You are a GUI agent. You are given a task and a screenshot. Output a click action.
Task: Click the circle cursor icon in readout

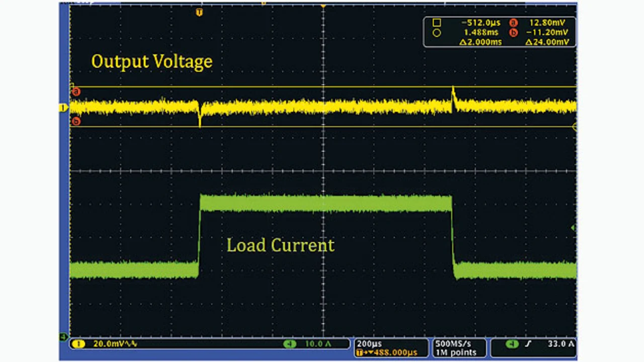click(x=436, y=33)
